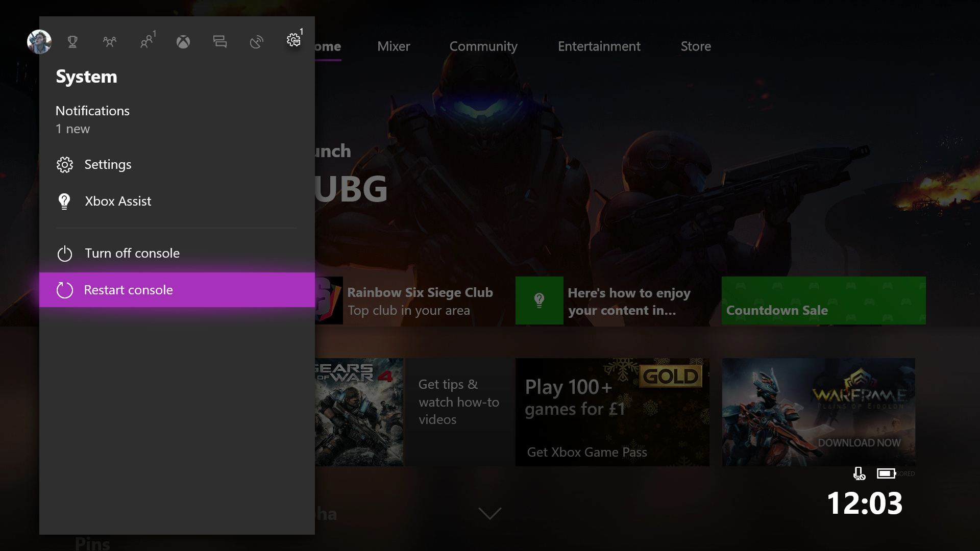This screenshot has width=980, height=551.
Task: Select the Xbox home guide icon
Action: [x=183, y=42]
